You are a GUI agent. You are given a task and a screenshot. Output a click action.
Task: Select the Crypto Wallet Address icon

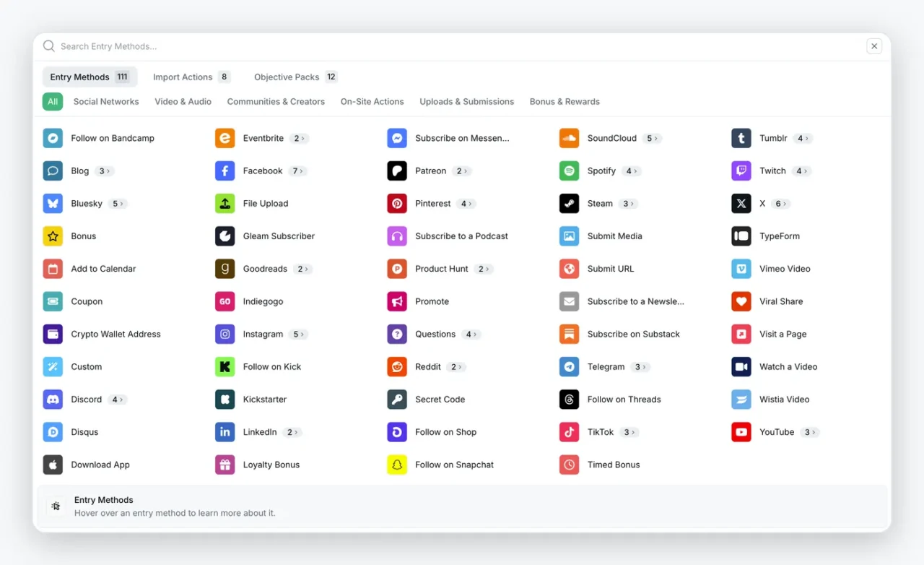pyautogui.click(x=53, y=335)
